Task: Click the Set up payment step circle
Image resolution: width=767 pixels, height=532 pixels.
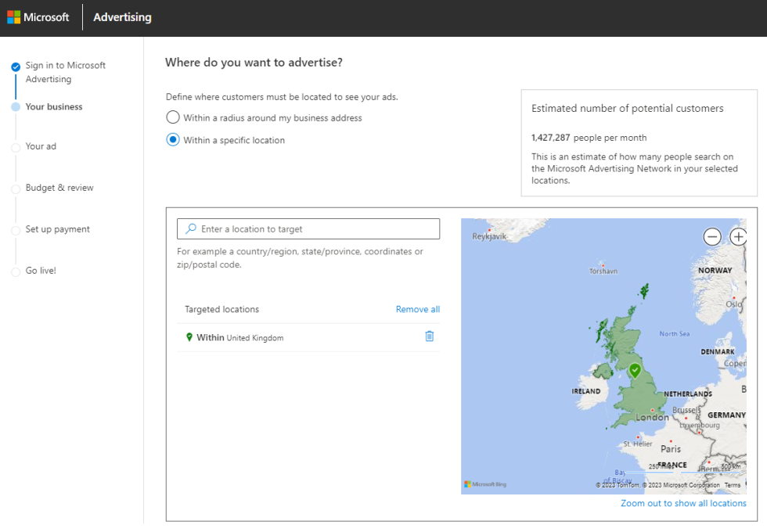Action: pos(14,229)
